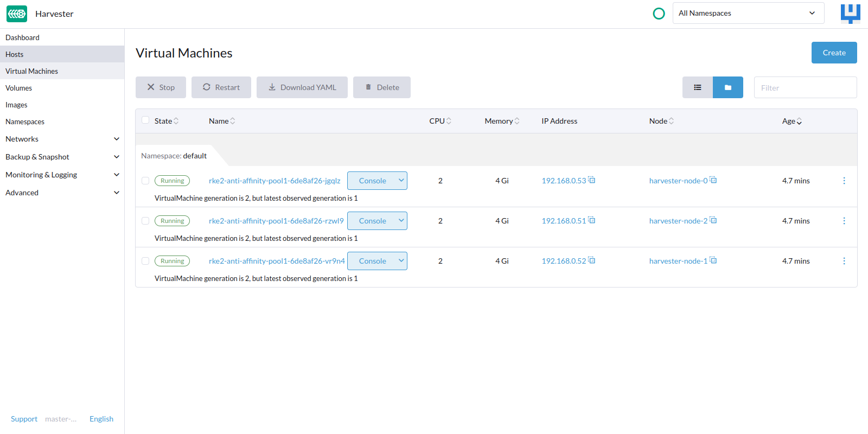The width and height of the screenshot is (868, 434).
Task: Open the harvester-node-2 link
Action: (x=678, y=221)
